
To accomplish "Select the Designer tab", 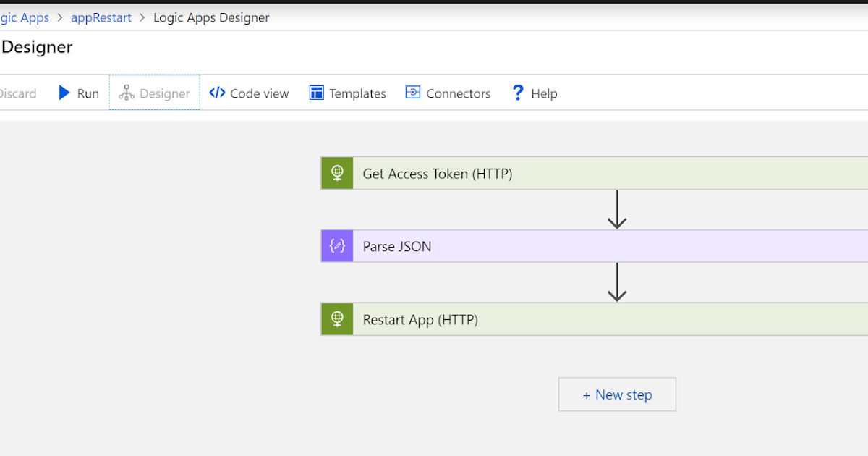I will pos(154,93).
